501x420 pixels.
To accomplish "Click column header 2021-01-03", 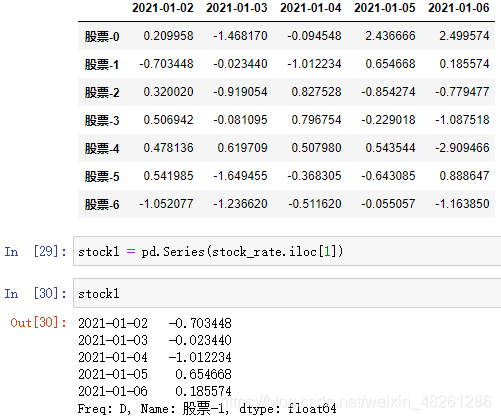I will coord(237,8).
